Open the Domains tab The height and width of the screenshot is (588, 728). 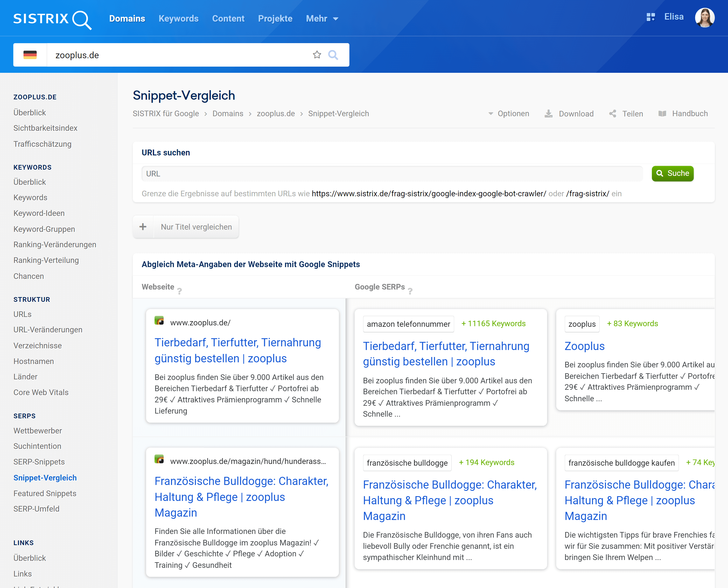tap(127, 19)
